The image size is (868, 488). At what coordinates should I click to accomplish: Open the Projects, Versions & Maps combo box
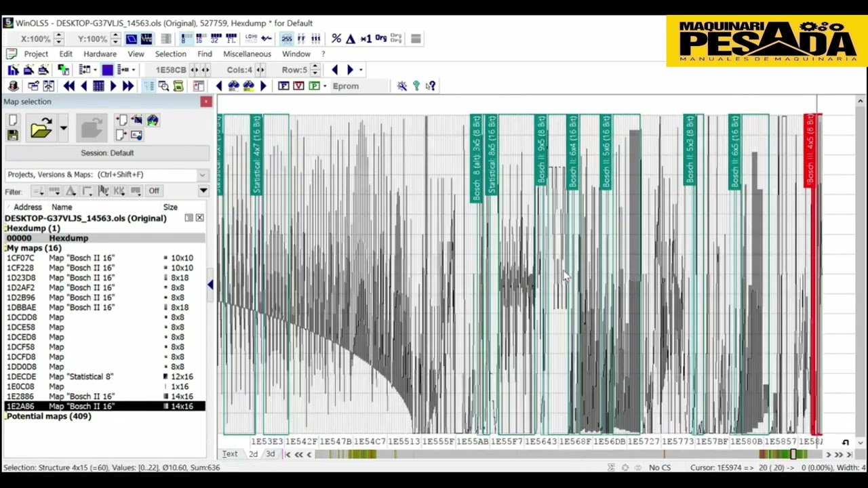(107, 174)
